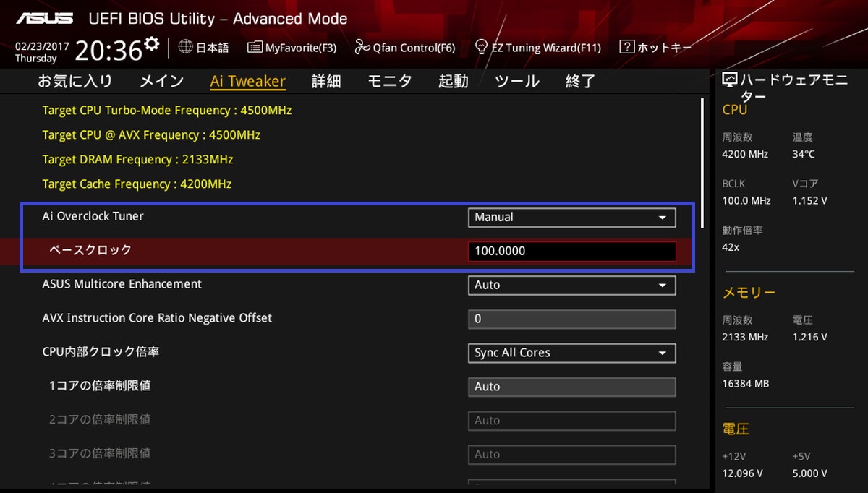Click the CPU 4200 MHz frequency value

point(745,154)
